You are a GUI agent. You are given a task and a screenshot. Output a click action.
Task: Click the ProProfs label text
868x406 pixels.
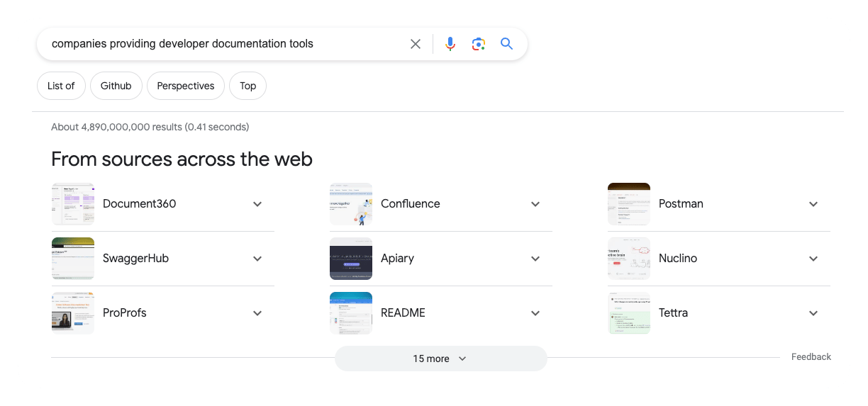click(x=125, y=313)
